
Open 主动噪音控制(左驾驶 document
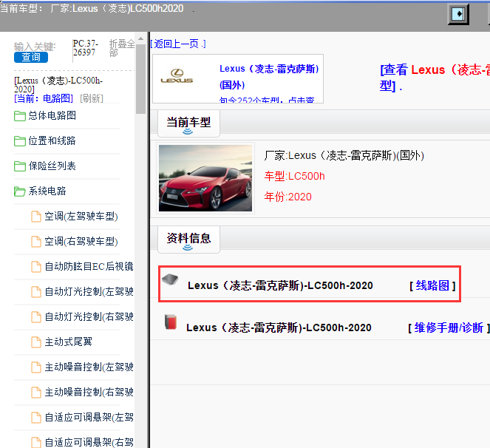point(89,367)
